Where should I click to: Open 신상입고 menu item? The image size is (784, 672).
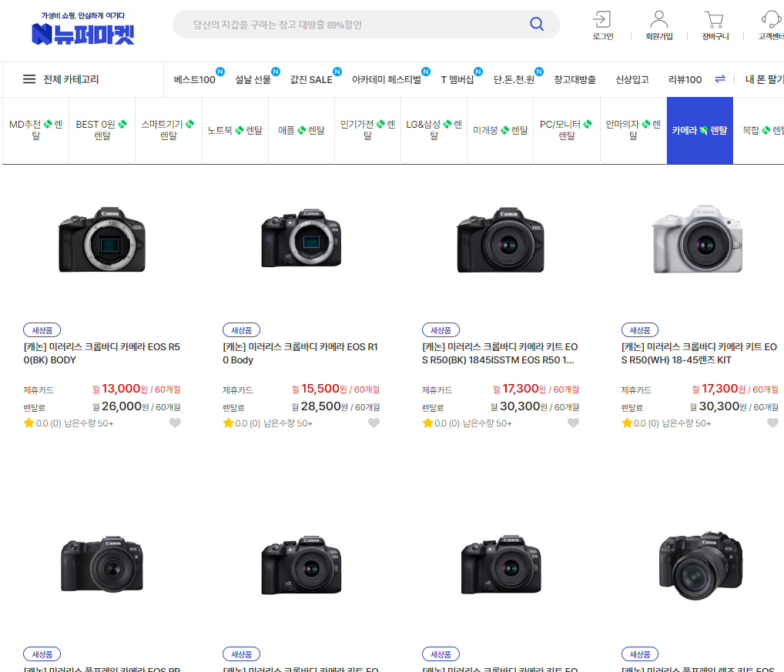pyautogui.click(x=632, y=79)
